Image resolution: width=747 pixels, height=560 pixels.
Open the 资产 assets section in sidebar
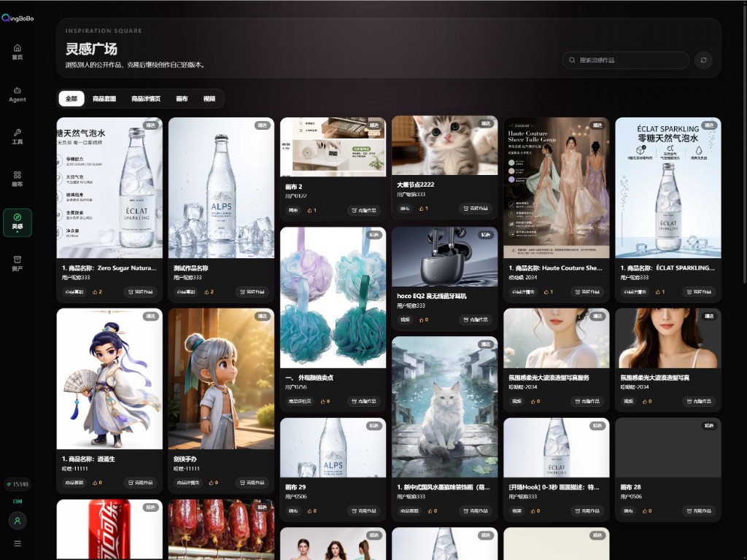pos(18,263)
